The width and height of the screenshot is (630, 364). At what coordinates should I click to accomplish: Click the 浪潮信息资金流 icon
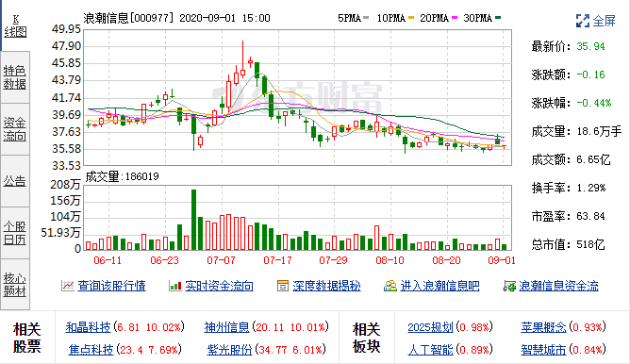[x=509, y=286]
